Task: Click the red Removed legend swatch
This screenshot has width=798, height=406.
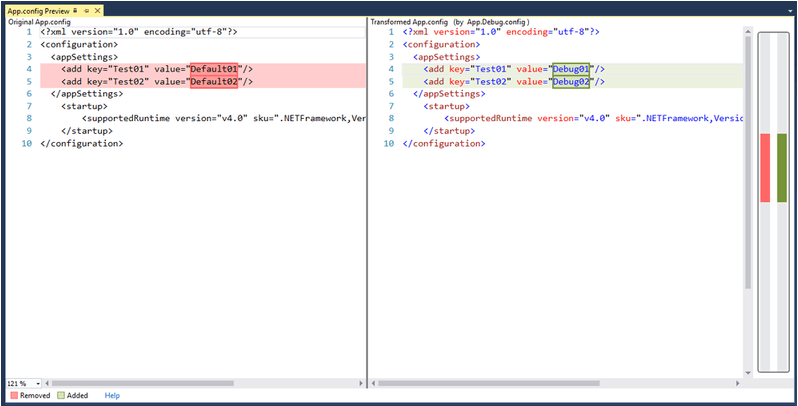Action: [12, 396]
